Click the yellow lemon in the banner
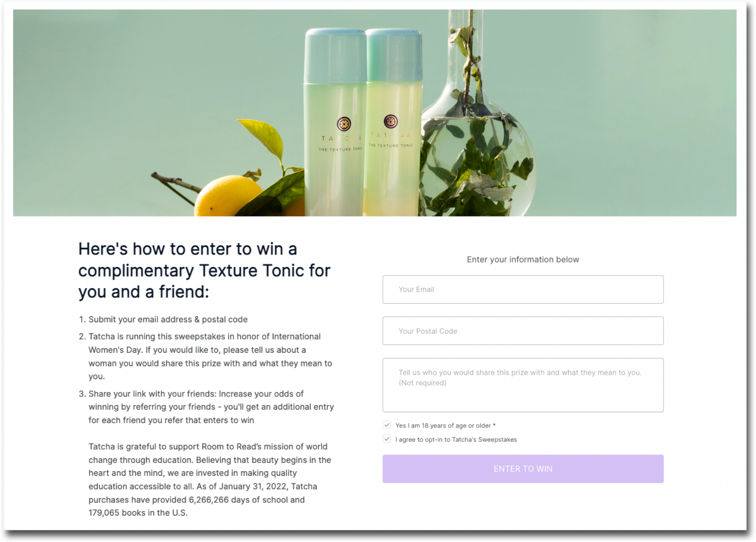 click(x=228, y=197)
